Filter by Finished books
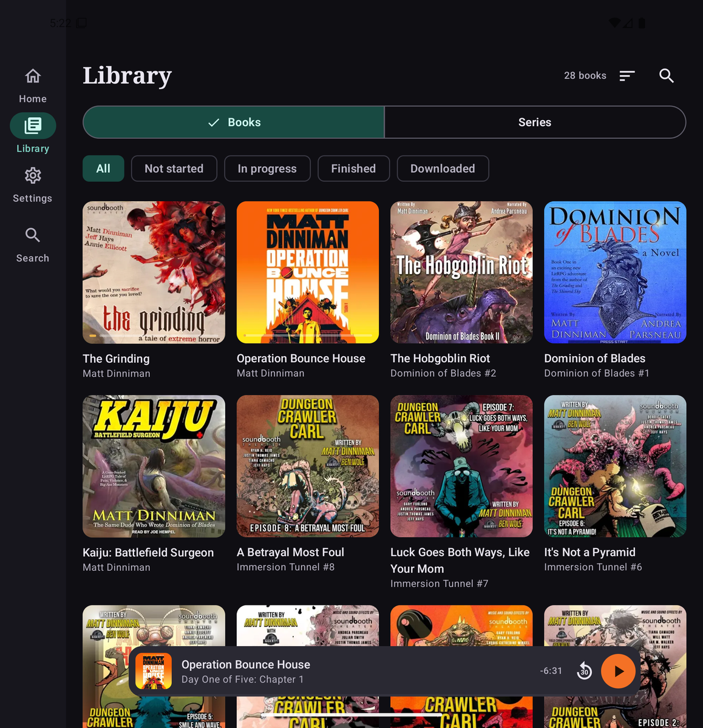The width and height of the screenshot is (703, 728). pyautogui.click(x=353, y=169)
